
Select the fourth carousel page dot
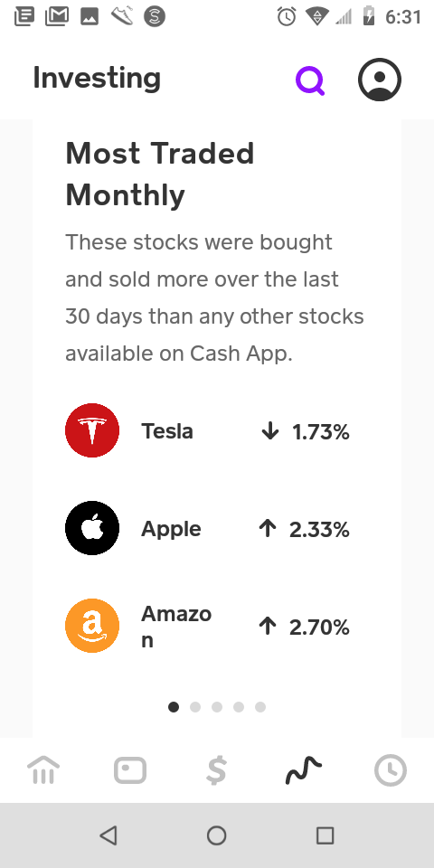(x=239, y=707)
